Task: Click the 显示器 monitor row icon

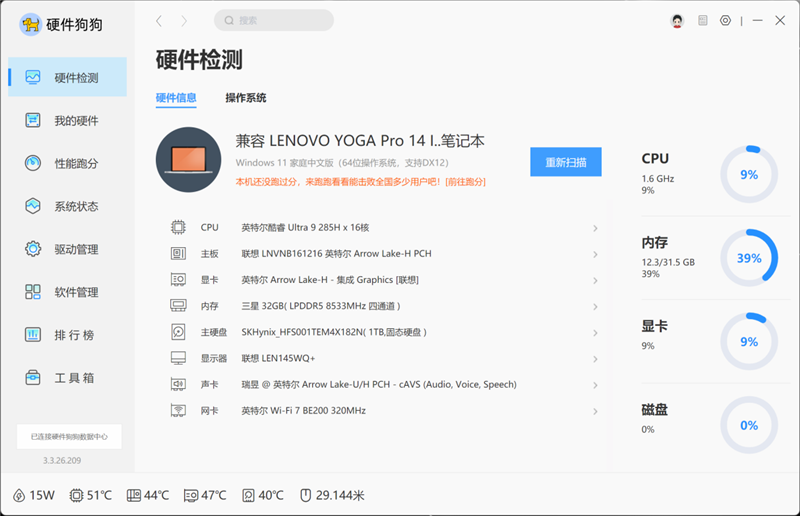Action: pyautogui.click(x=178, y=358)
